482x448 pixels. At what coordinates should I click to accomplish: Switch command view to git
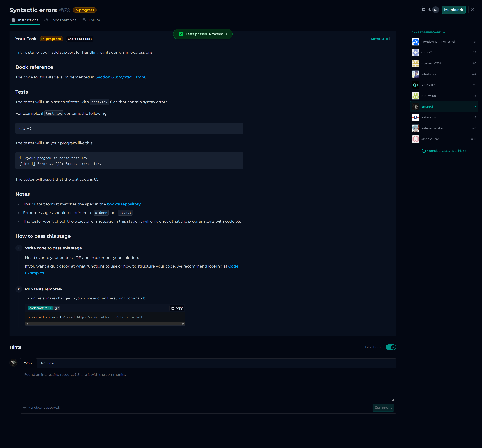click(57, 308)
